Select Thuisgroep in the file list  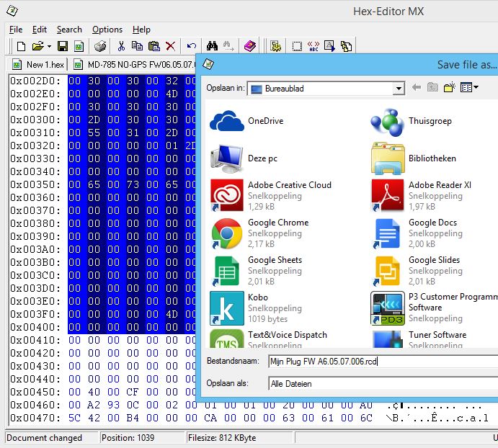(x=412, y=121)
